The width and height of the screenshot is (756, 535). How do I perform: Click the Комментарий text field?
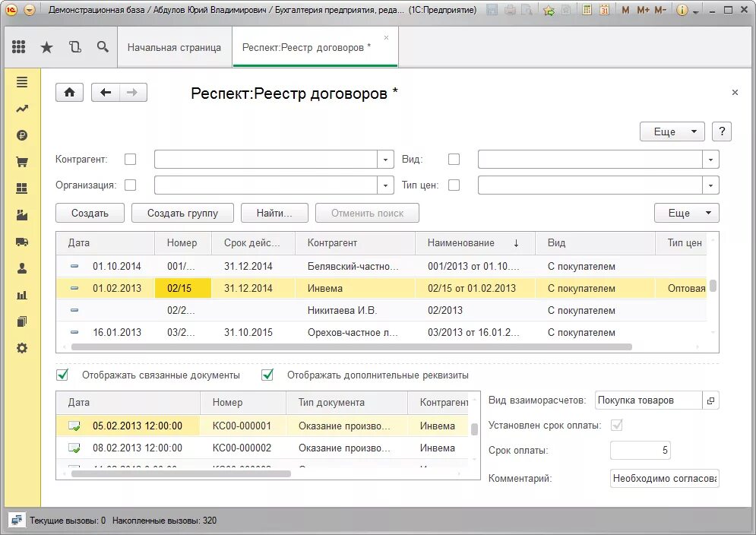click(x=664, y=479)
